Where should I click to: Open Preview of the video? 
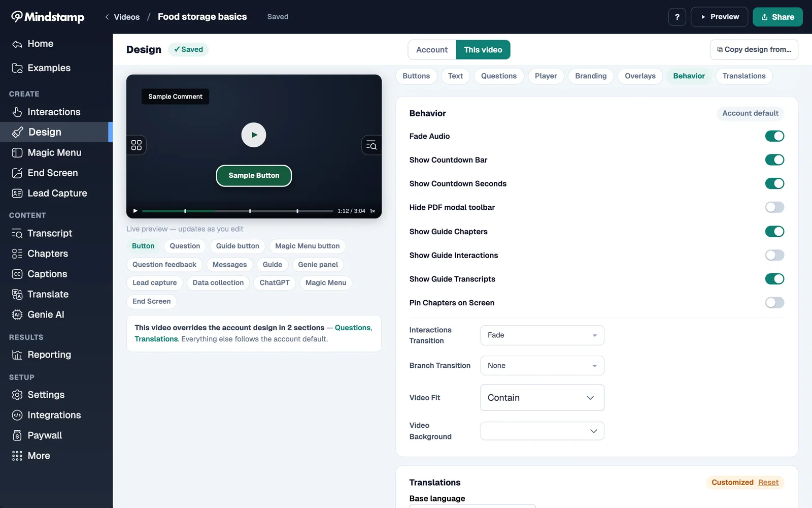(720, 17)
